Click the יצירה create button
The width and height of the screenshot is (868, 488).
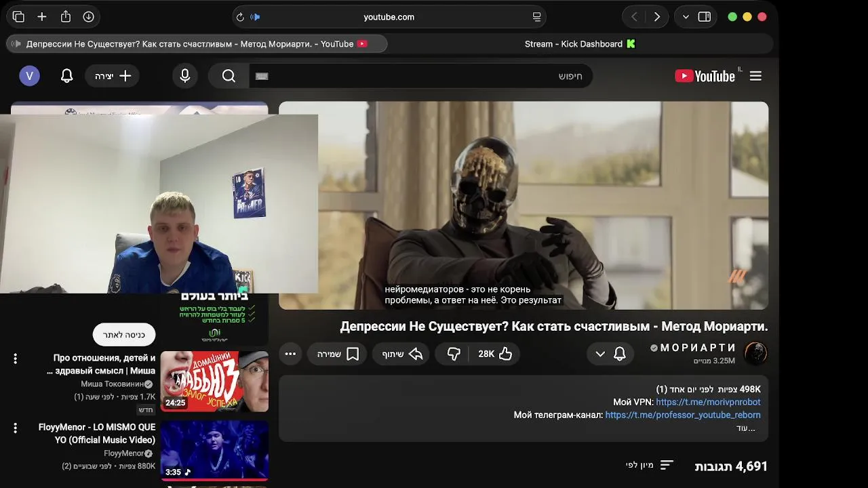113,76
